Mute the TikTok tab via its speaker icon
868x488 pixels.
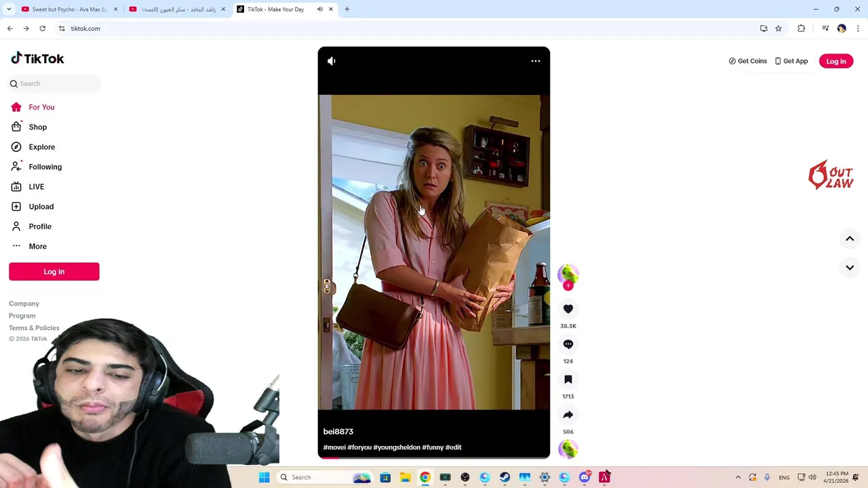(319, 9)
